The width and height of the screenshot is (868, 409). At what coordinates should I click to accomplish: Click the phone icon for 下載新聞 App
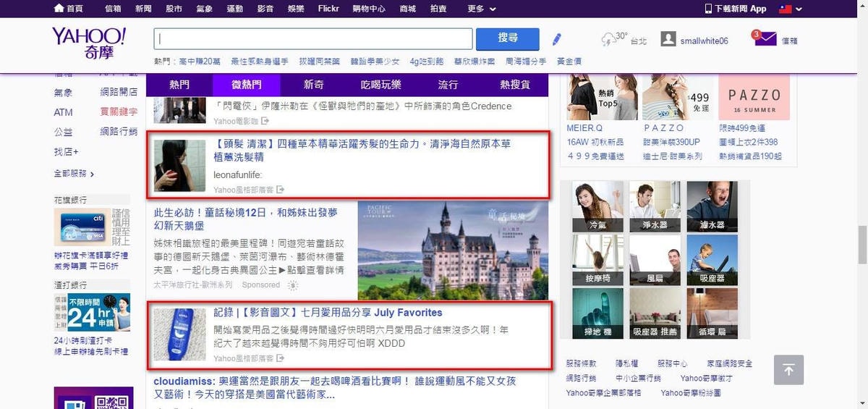708,9
